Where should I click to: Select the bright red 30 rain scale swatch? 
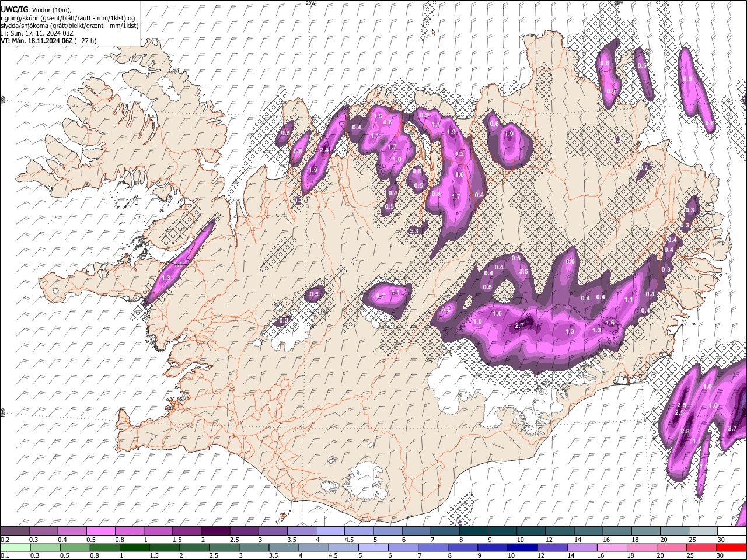point(731,547)
